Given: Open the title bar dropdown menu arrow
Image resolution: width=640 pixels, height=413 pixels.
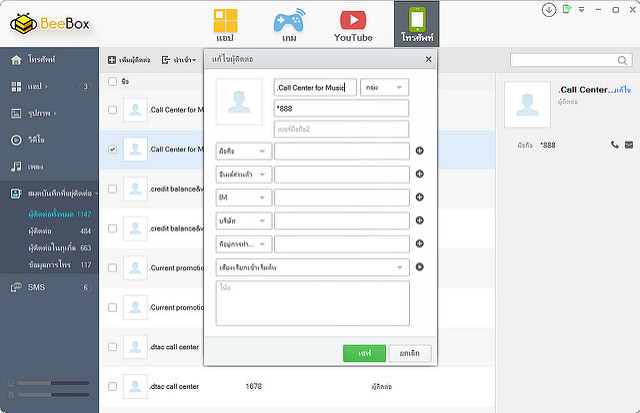Looking at the screenshot, I should (x=581, y=9).
